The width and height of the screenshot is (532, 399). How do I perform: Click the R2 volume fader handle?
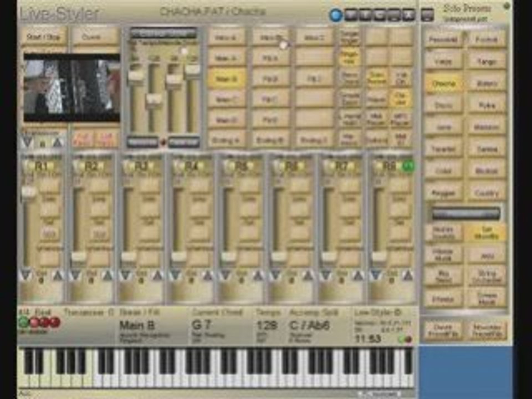78,257
